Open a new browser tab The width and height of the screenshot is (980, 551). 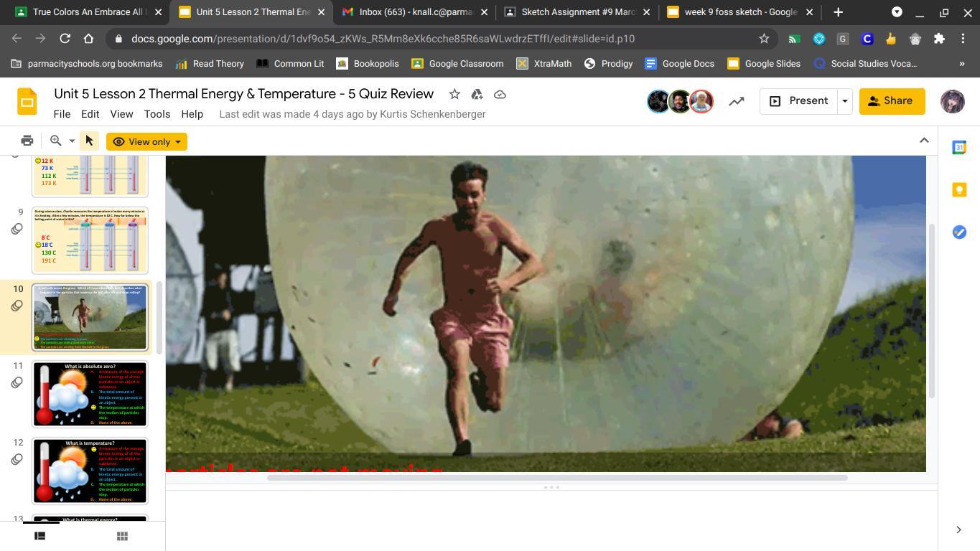coord(838,12)
